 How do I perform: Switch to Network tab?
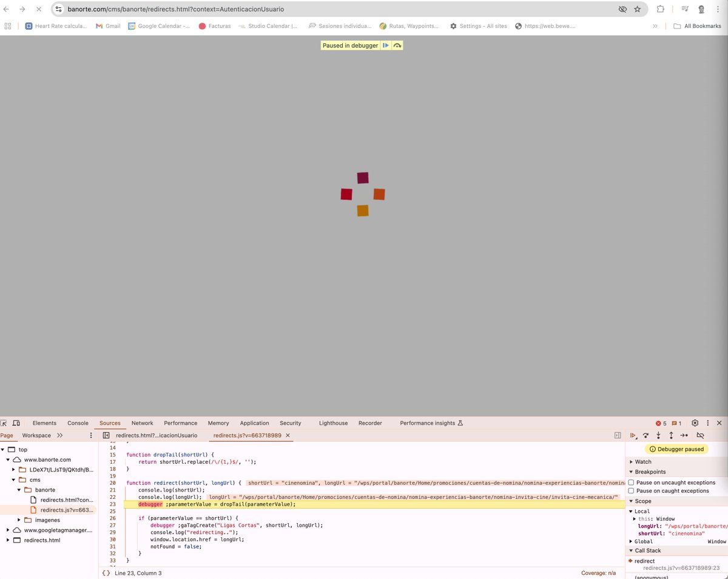(143, 423)
